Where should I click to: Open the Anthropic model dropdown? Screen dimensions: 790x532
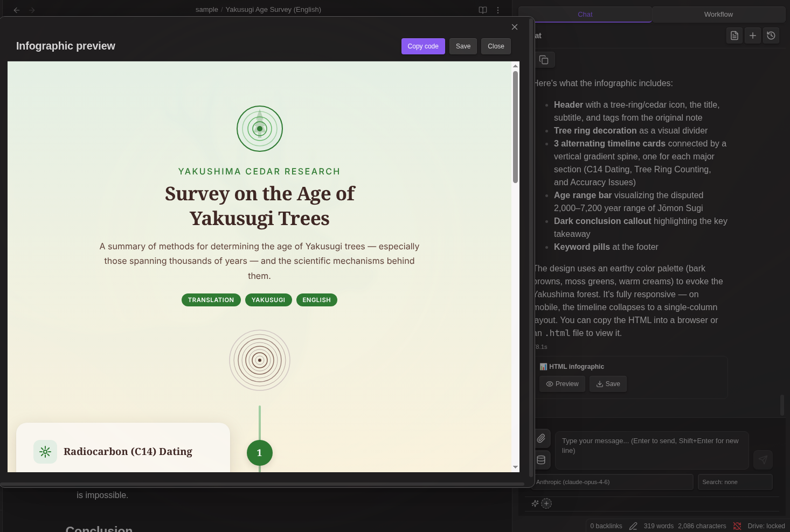click(x=612, y=482)
